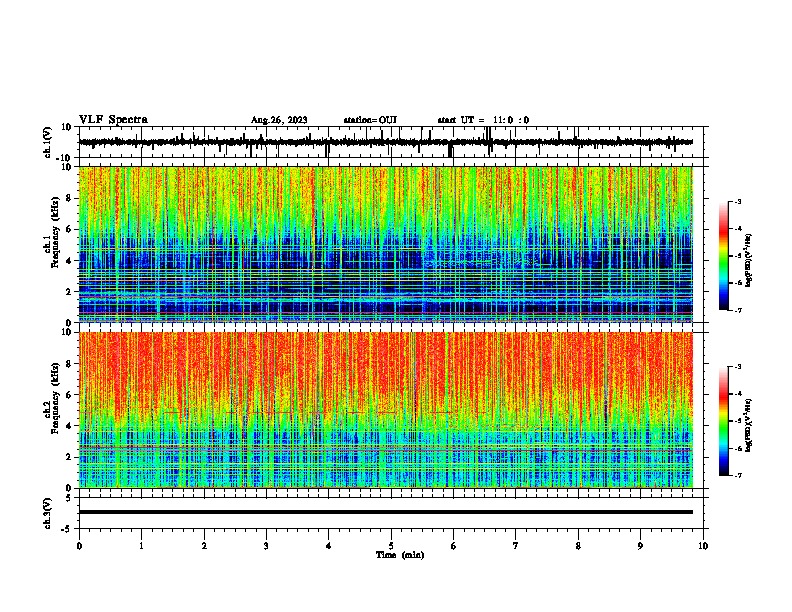Click the '-5' tick on ch.3(V) axis
792x612 pixels.
pos(67,529)
